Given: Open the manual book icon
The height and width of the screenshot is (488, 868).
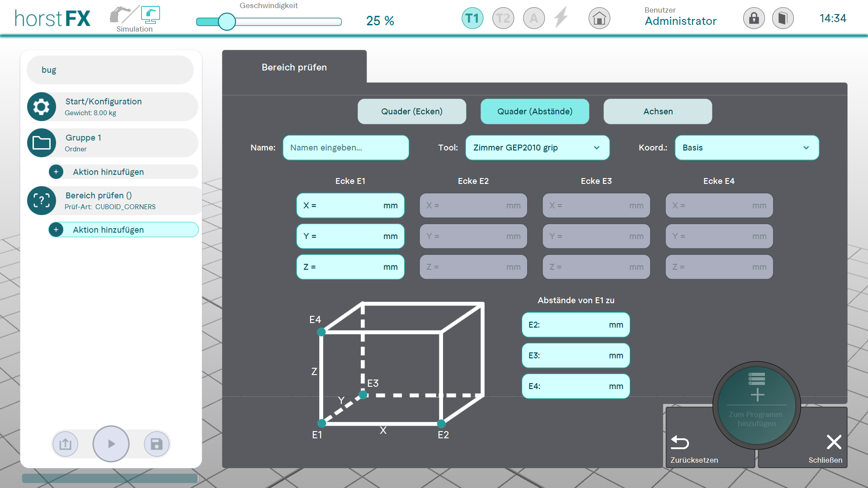Looking at the screenshot, I should tap(783, 19).
